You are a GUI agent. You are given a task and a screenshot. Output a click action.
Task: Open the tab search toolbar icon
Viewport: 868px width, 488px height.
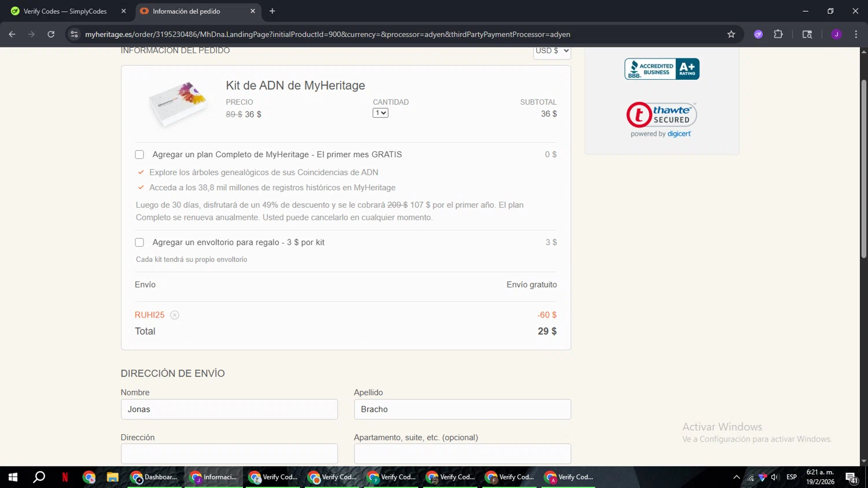click(x=807, y=34)
